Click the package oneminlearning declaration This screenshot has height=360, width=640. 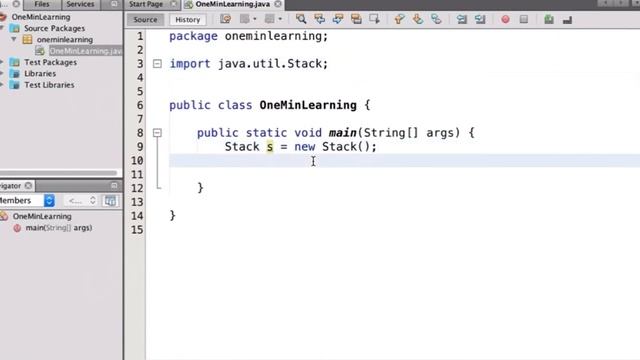tap(248, 36)
